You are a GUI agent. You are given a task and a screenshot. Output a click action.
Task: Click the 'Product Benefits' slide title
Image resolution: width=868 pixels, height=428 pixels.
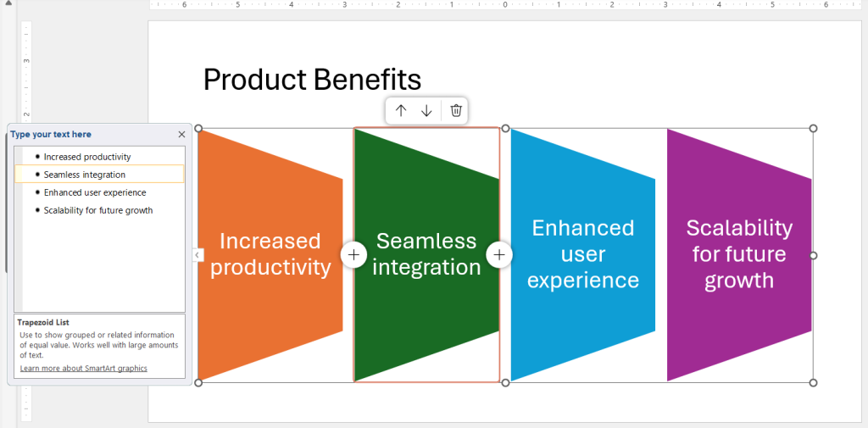pyautogui.click(x=312, y=80)
